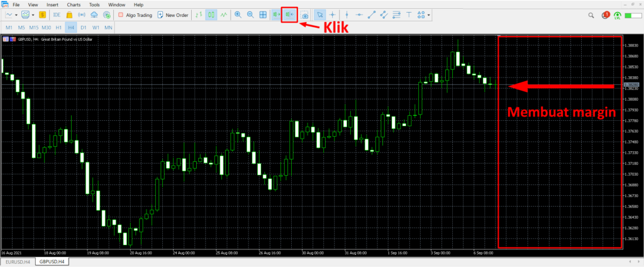Toggle auto scroll to latest bar
The height and width of the screenshot is (267, 644).
point(275,15)
